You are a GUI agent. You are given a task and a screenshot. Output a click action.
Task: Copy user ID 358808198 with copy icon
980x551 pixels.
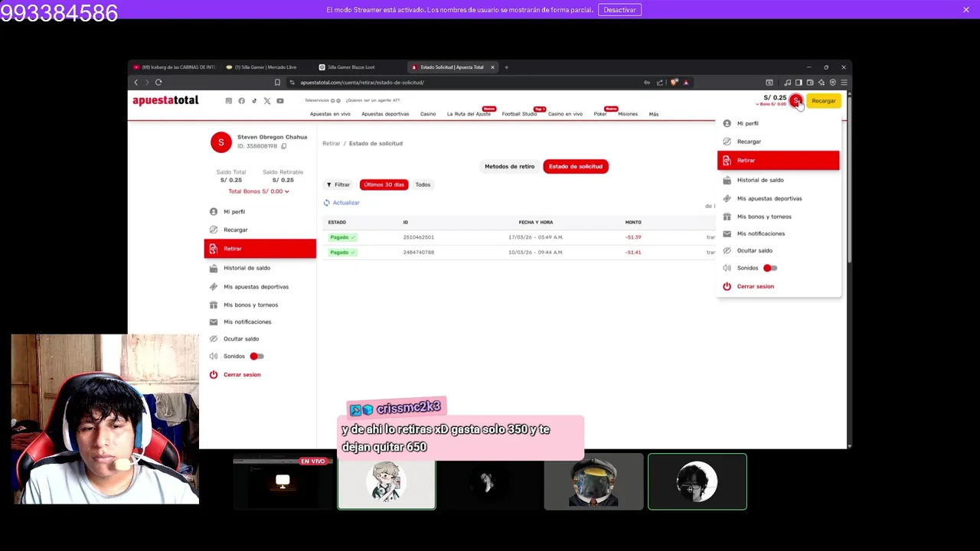[x=283, y=146]
